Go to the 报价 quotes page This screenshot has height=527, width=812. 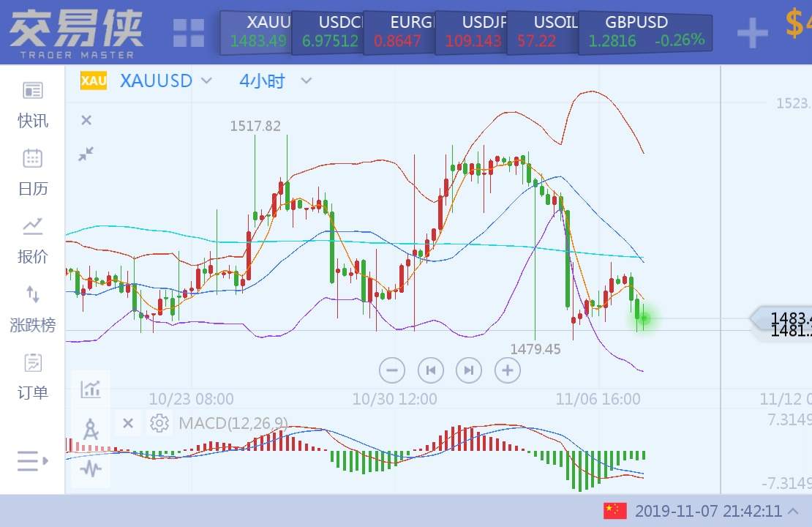[33, 240]
